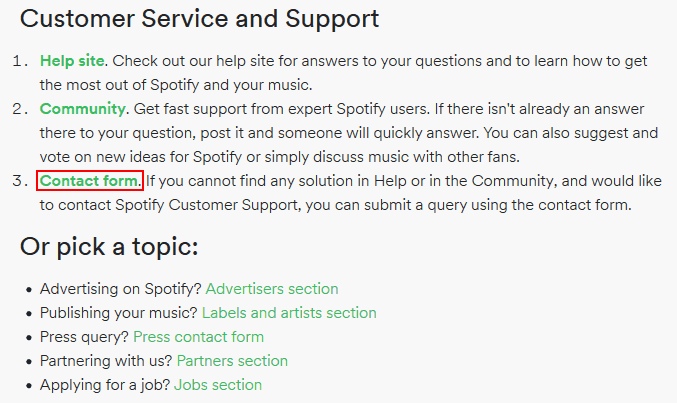Image resolution: width=677 pixels, height=403 pixels.
Task: Open the green Help site link
Action: (72, 61)
